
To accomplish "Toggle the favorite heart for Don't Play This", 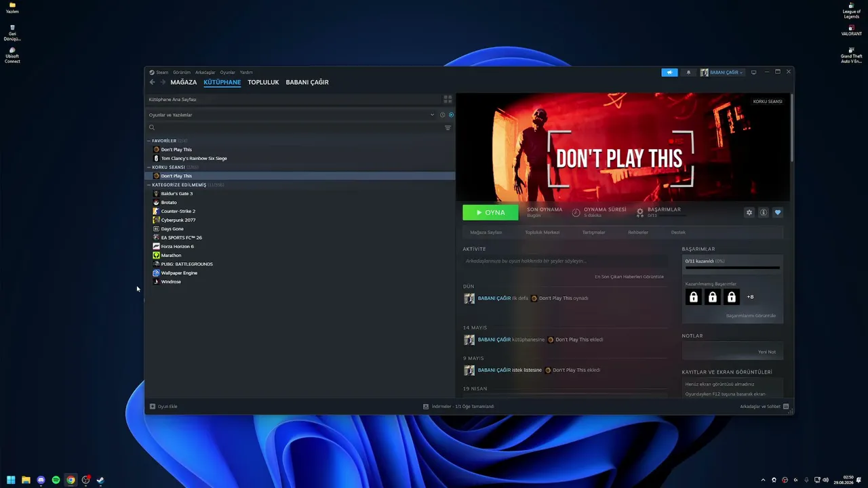I will coord(778,212).
